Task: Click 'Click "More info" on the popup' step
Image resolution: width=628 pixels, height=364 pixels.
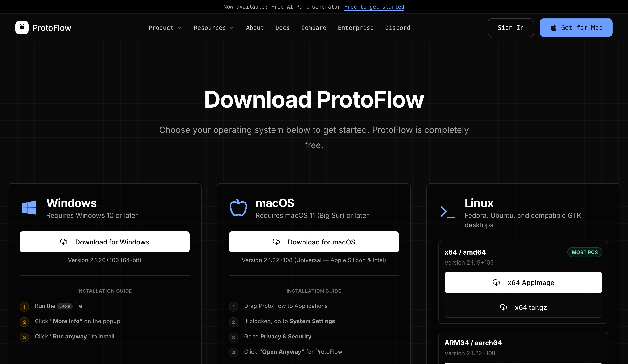Action: [78, 321]
